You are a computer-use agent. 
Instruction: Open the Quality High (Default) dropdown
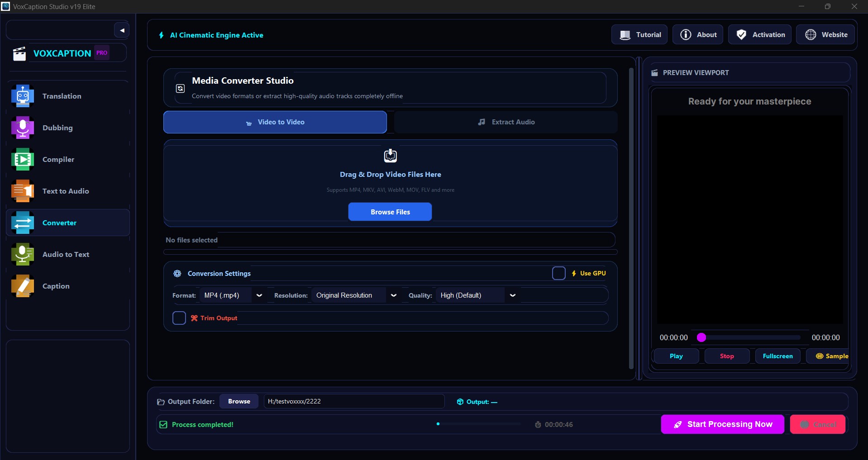pyautogui.click(x=477, y=295)
